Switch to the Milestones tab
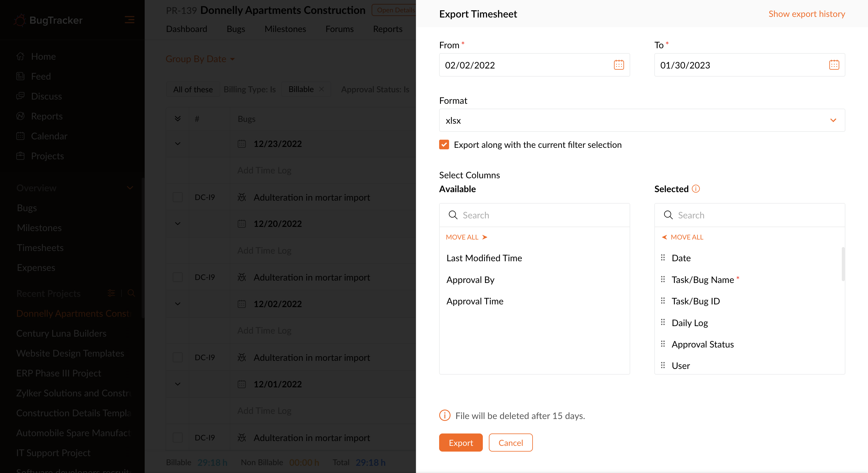Viewport: 868px width, 473px height. tap(285, 29)
